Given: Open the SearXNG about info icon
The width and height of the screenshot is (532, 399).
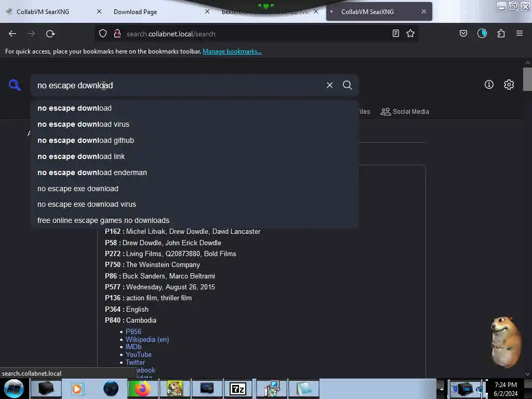Looking at the screenshot, I should pyautogui.click(x=489, y=85).
